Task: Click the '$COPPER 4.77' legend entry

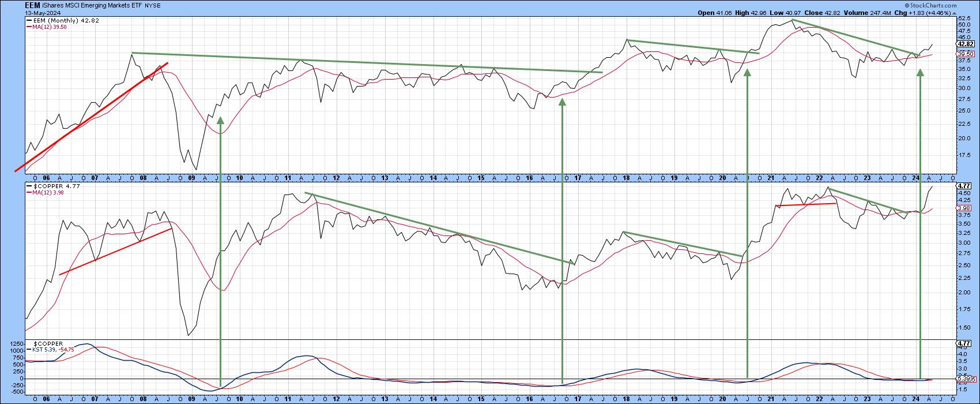Action: pos(53,187)
